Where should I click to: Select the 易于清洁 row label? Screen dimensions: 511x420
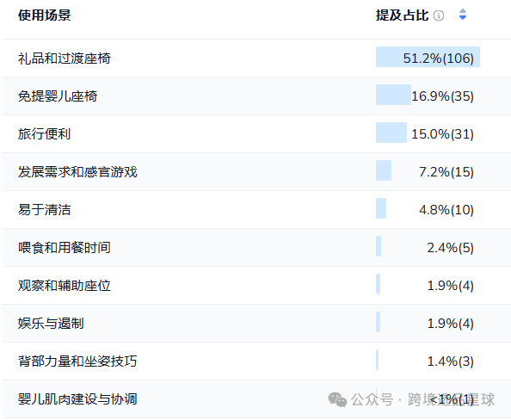45,210
